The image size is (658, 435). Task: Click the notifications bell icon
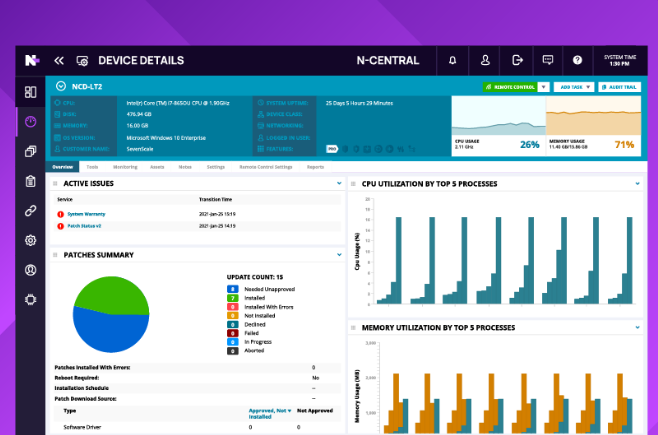453,60
